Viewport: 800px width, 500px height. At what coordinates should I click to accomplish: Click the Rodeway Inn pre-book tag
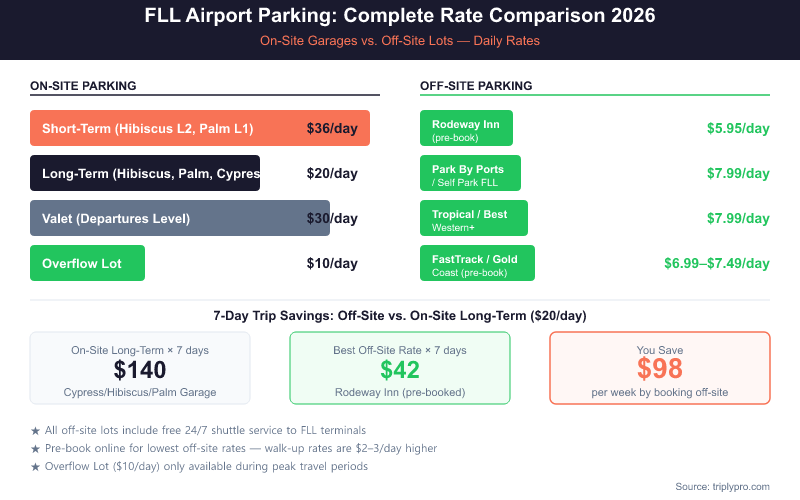pyautogui.click(x=466, y=128)
